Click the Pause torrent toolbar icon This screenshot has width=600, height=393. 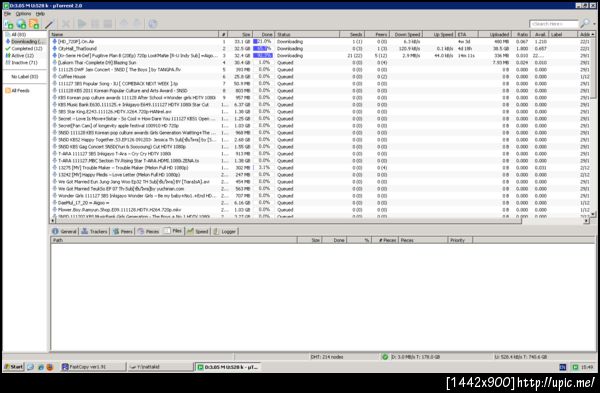[x=95, y=24]
